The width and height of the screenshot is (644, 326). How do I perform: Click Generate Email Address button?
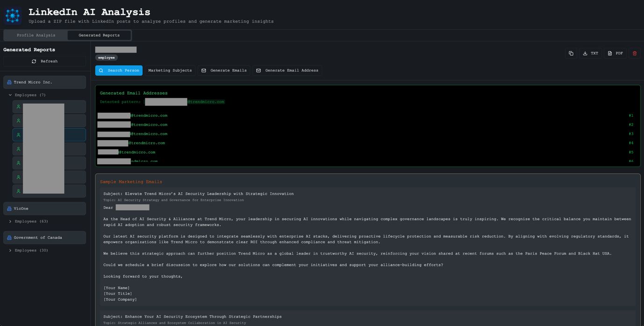(287, 71)
